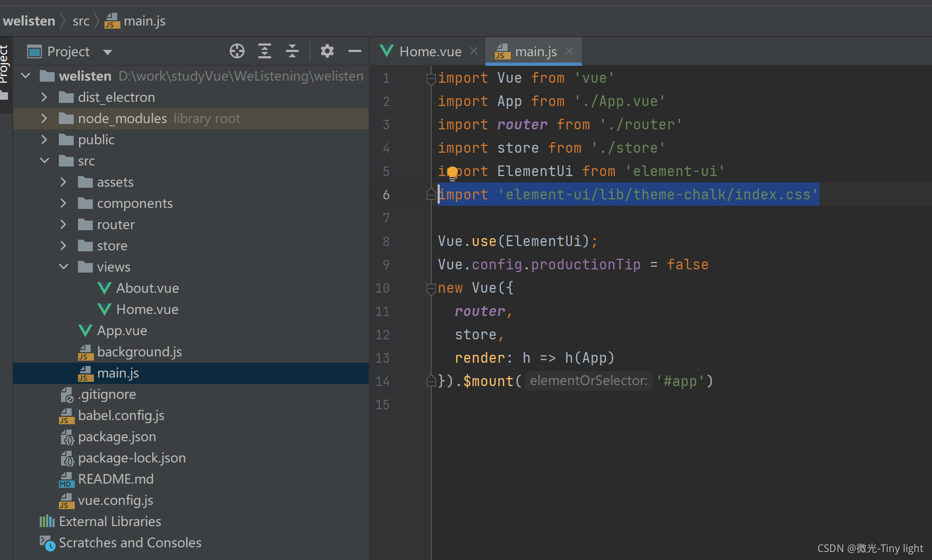Open the Project view dropdown arrow
Image resolution: width=932 pixels, height=560 pixels.
108,52
